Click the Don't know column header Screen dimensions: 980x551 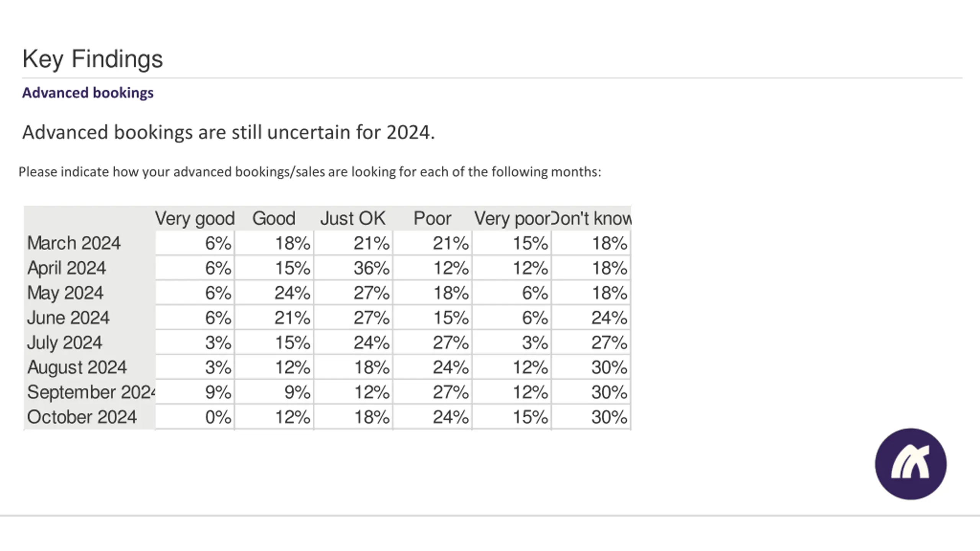591,218
